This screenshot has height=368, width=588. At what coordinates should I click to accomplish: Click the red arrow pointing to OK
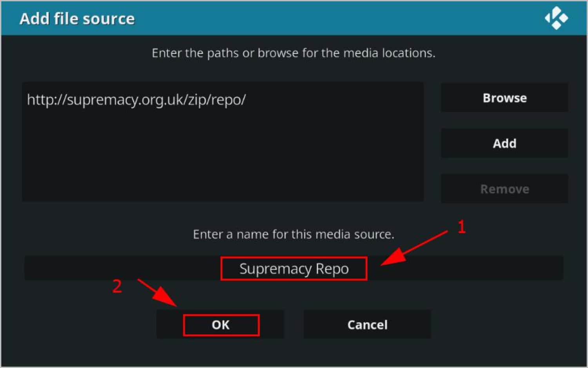tap(158, 293)
